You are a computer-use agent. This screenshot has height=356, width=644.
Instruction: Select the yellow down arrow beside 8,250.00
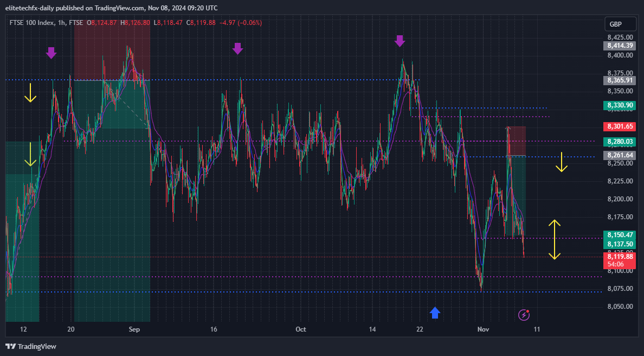pyautogui.click(x=562, y=162)
